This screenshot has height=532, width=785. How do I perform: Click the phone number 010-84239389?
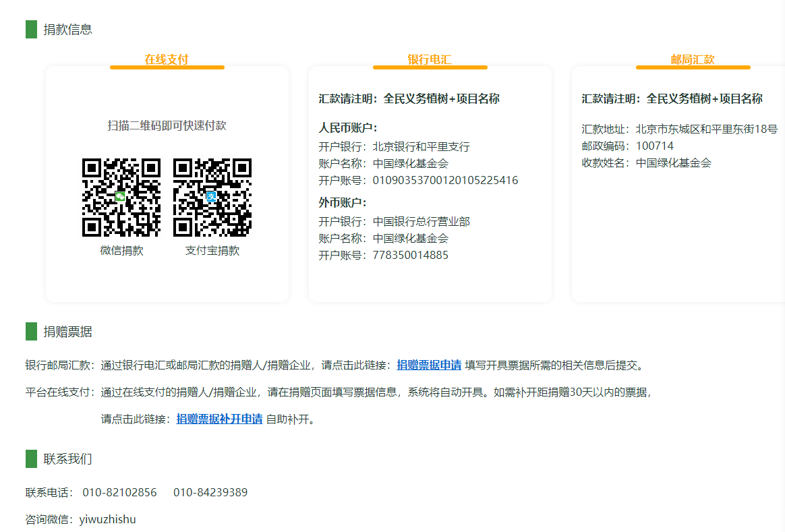point(210,492)
